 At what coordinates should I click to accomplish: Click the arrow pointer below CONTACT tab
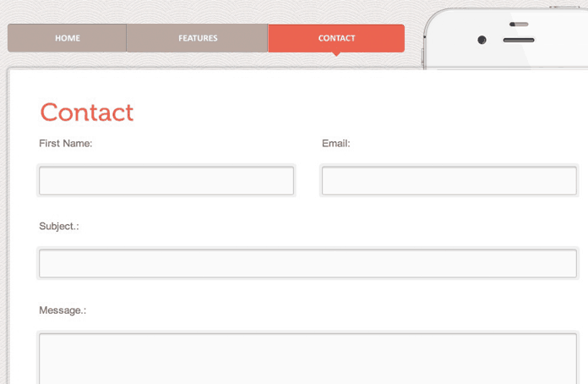tap(336, 54)
